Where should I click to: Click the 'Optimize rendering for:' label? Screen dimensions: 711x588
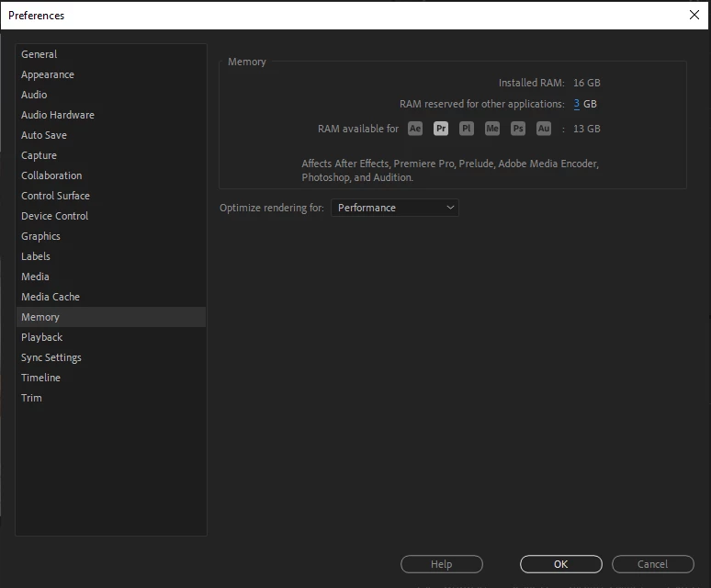[x=272, y=208]
